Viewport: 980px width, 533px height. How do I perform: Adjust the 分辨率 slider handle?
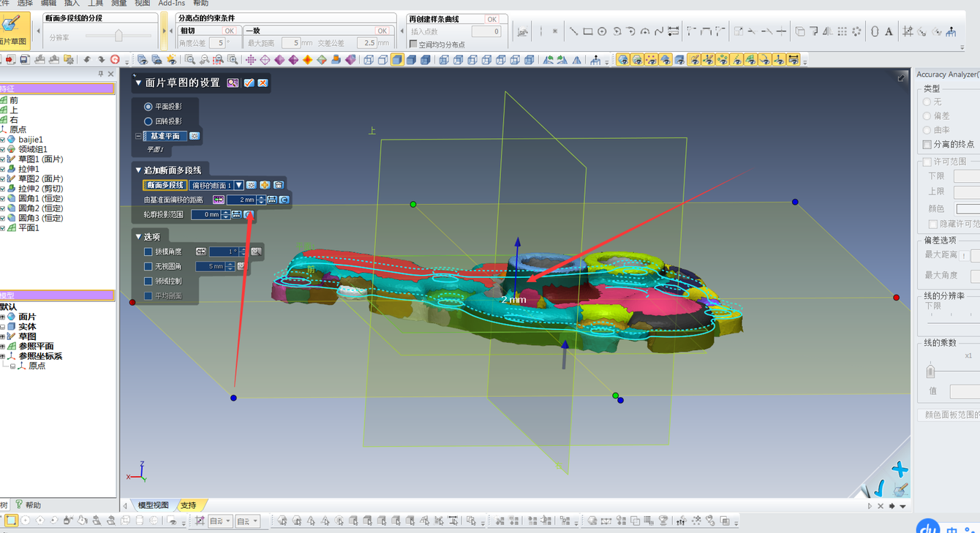(118, 36)
